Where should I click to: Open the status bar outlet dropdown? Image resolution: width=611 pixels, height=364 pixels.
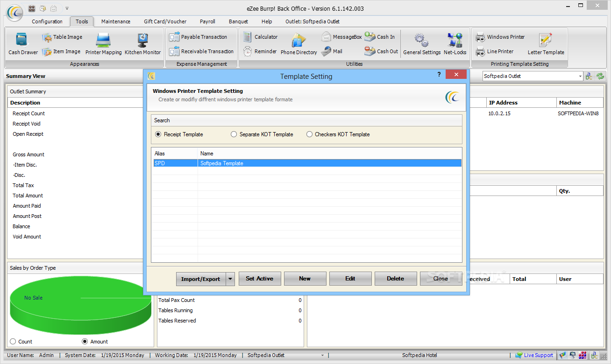tap(322, 355)
